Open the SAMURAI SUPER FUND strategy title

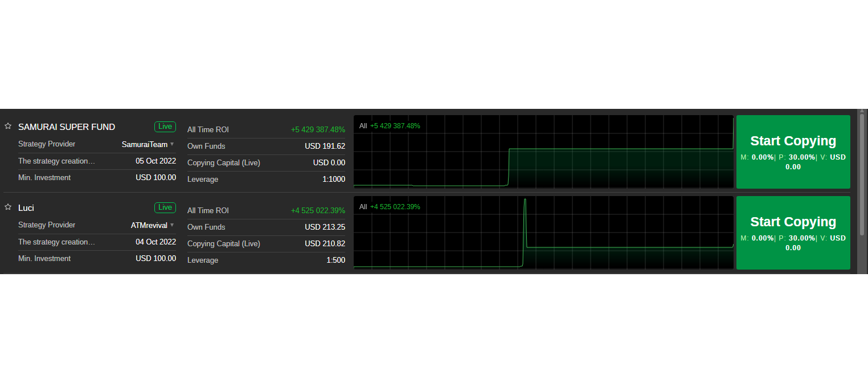point(67,127)
